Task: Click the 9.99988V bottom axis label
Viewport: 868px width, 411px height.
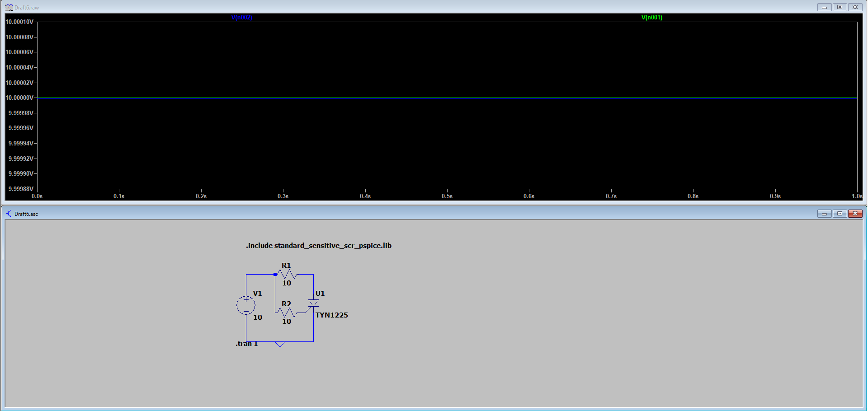Action: pos(21,189)
